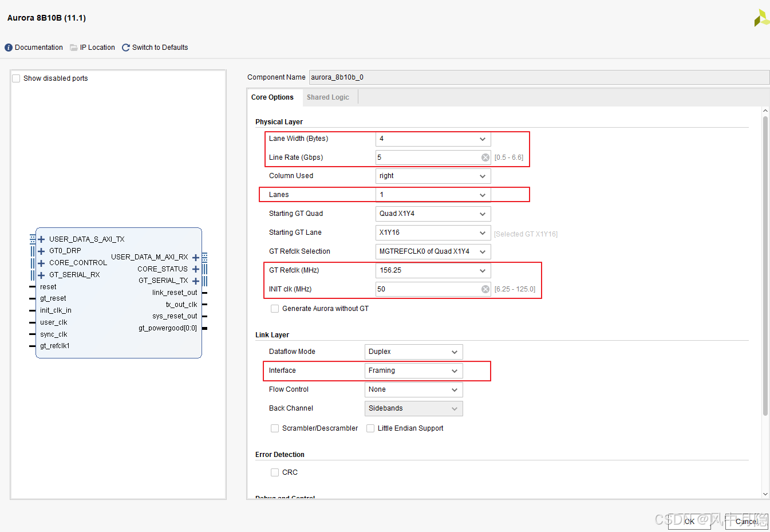
Task: Open the GT Refclk (MHz) dropdown
Action: click(x=433, y=270)
